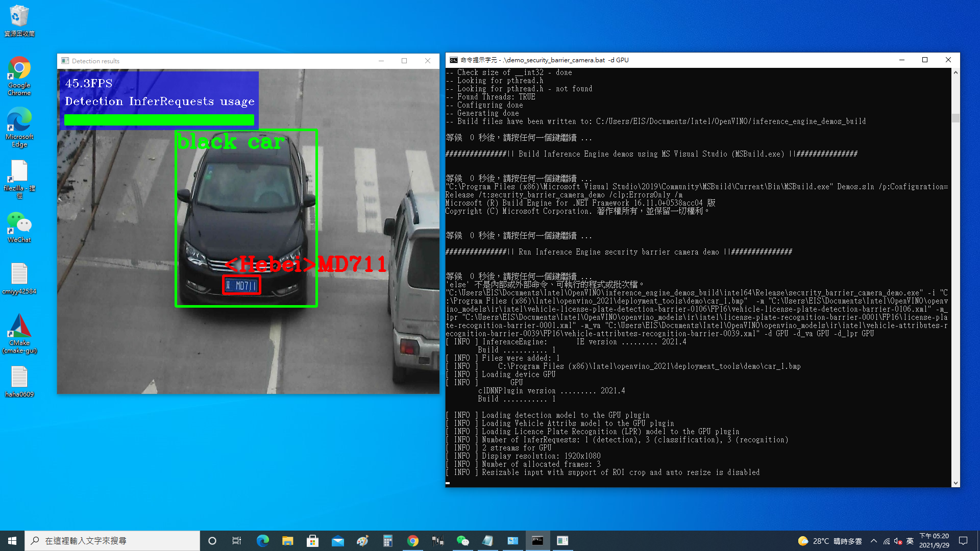980x551 pixels.
Task: Open Cortana circle icon on taskbar
Action: coord(212,541)
